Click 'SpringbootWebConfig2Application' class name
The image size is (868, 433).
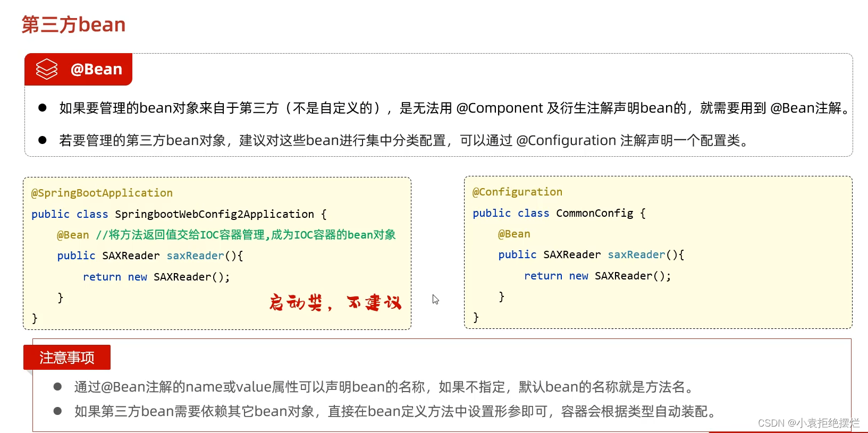point(214,214)
